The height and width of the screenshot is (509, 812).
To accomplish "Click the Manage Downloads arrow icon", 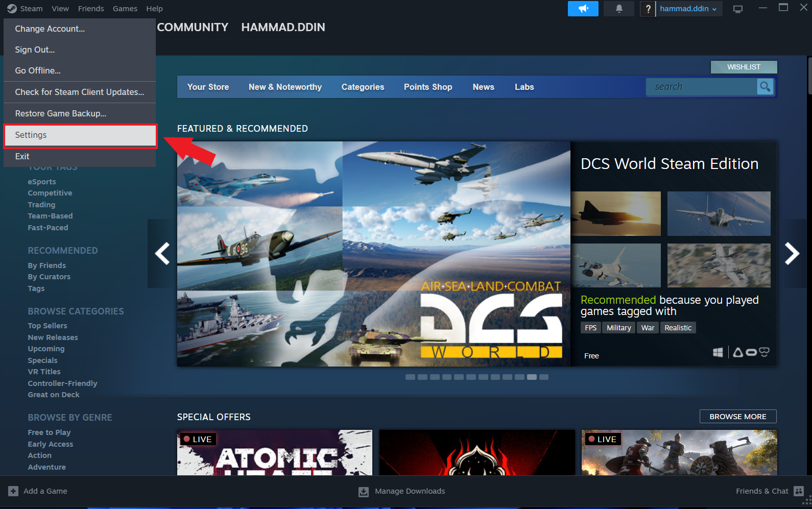I will click(x=363, y=492).
